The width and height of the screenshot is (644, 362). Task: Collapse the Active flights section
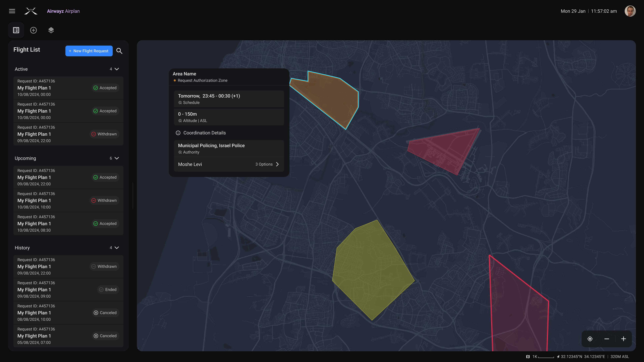(117, 69)
